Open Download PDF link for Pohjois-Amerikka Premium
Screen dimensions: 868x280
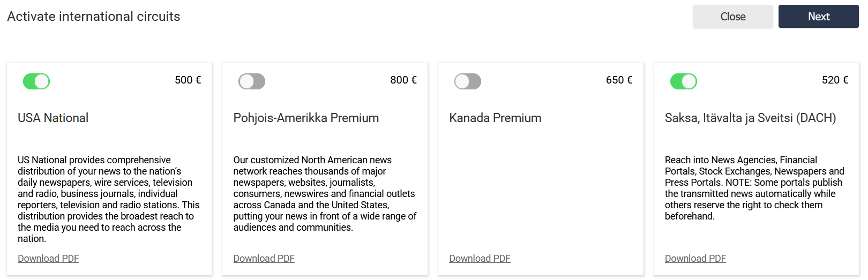(264, 259)
